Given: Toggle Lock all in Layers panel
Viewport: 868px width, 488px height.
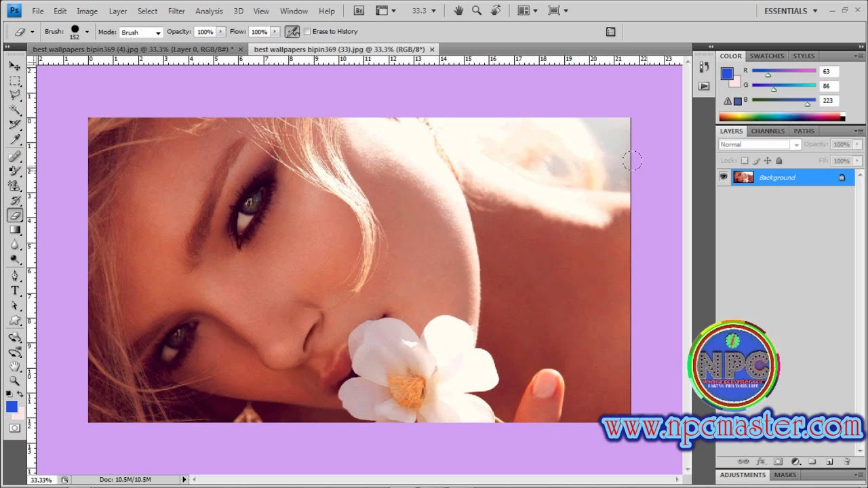Looking at the screenshot, I should click(x=778, y=161).
